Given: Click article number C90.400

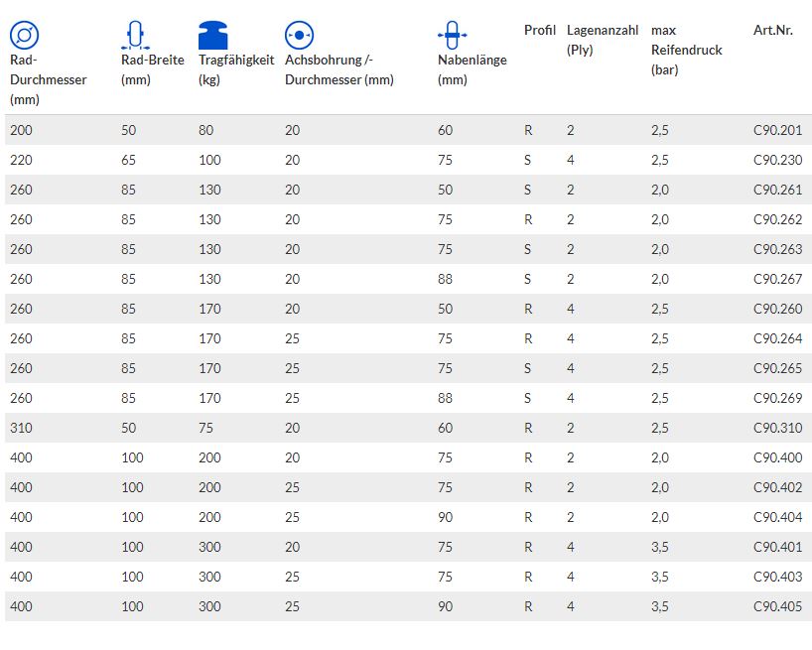Looking at the screenshot, I should point(777,457).
